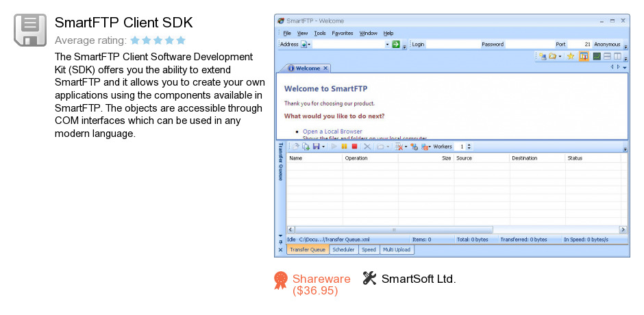Screen dimensions: 644x315
Task: Click the greyed folder icon in the queue toolbar
Action: 380,147
